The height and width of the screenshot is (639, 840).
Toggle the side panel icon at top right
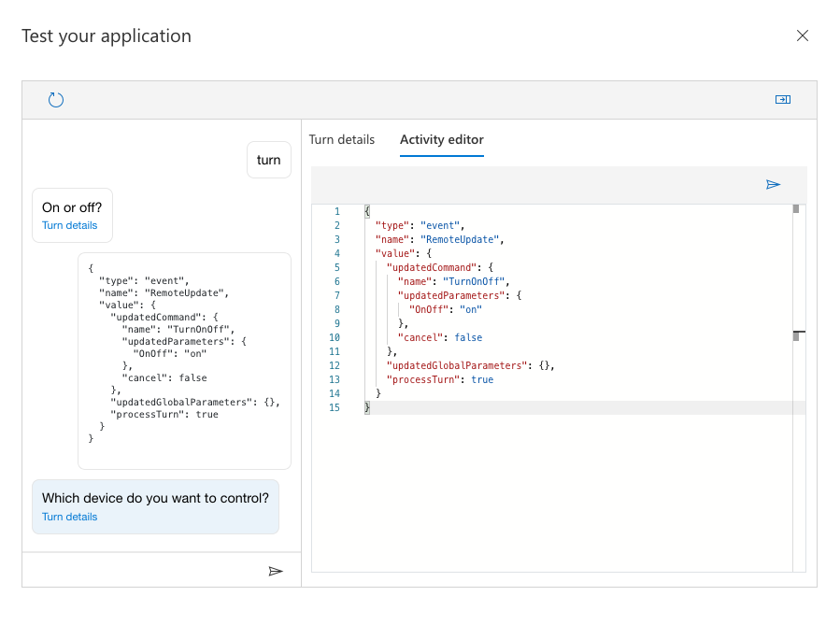783,100
